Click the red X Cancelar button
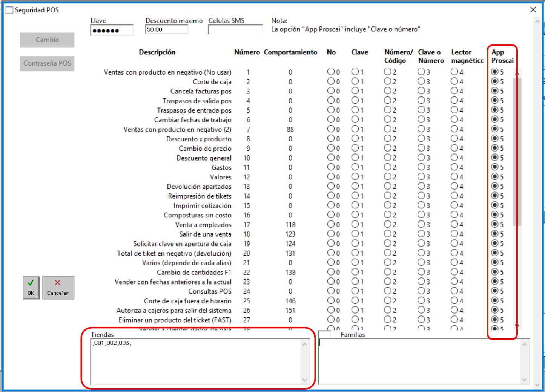 58,288
